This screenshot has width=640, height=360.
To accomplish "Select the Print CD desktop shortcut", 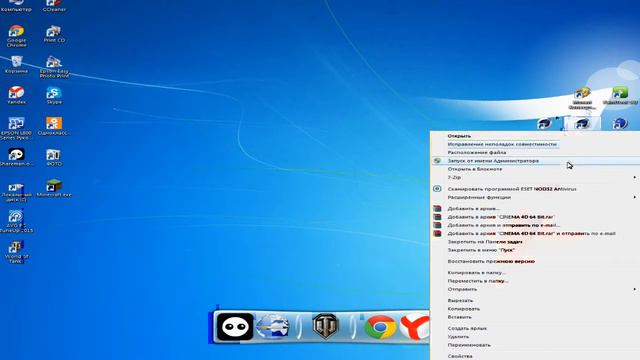I will pyautogui.click(x=54, y=34).
